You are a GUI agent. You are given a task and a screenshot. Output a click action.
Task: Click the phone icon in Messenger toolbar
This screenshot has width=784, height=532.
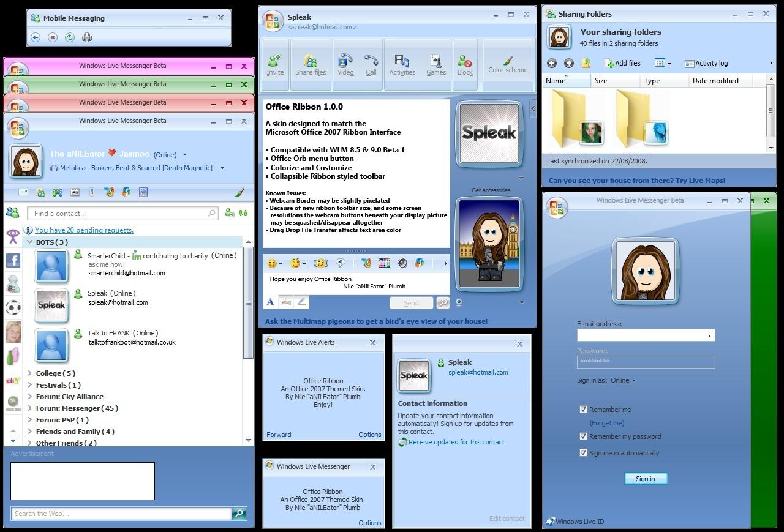tap(92, 192)
